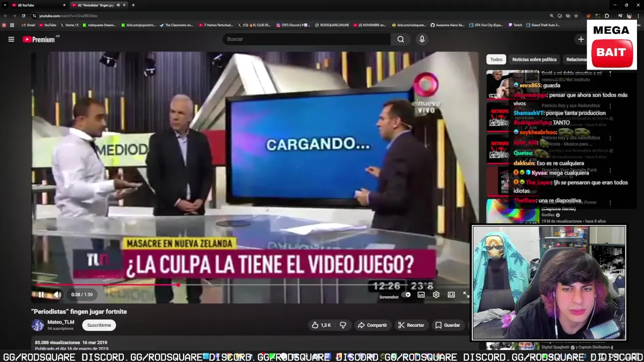Screen dimensions: 644x362
Task: Click the video title Periodistas fingen jugar fortnite
Action: 79,312
